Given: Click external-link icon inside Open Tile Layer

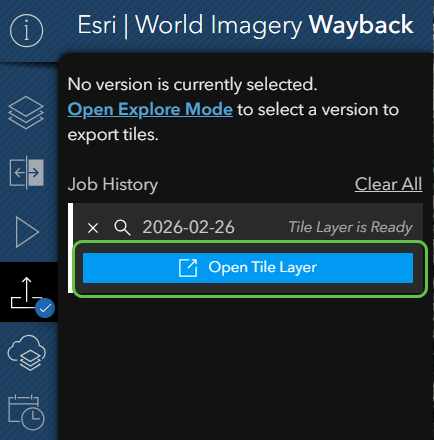Looking at the screenshot, I should pyautogui.click(x=188, y=268).
